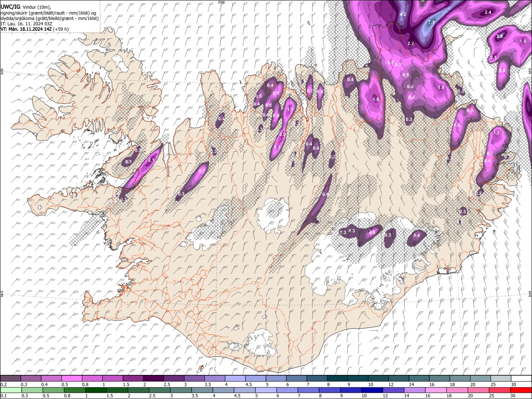The width and height of the screenshot is (532, 399).
Task: Pick violet rain swatch between 12 and 14
Action: [393, 390]
